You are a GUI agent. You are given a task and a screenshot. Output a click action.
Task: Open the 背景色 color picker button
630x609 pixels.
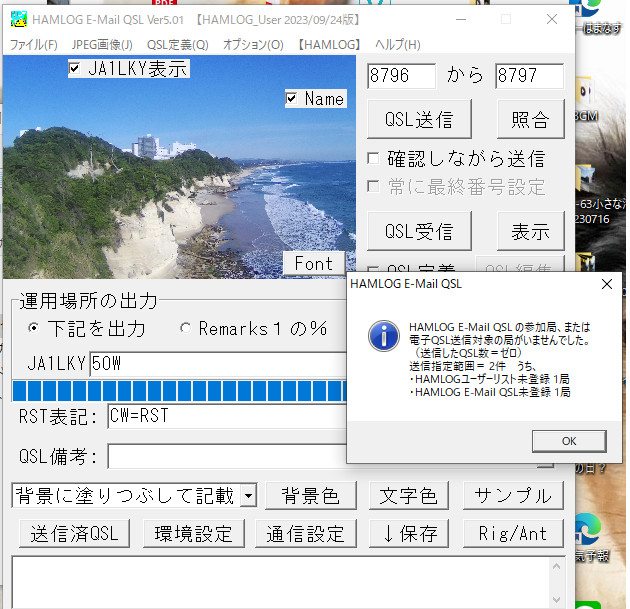point(310,496)
